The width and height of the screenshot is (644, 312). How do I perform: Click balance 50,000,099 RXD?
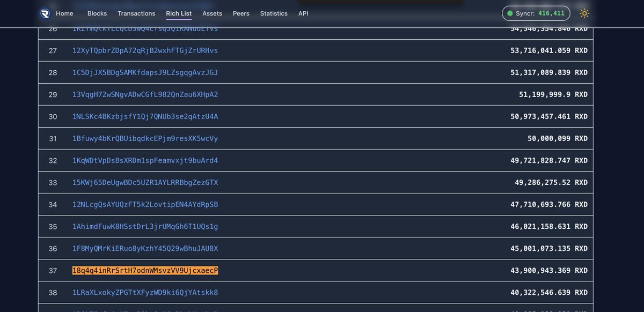[x=558, y=138]
